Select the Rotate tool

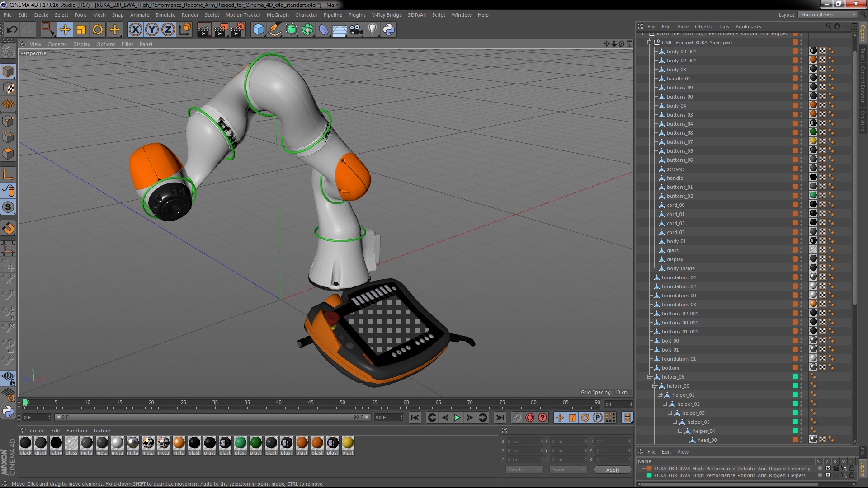click(x=98, y=30)
